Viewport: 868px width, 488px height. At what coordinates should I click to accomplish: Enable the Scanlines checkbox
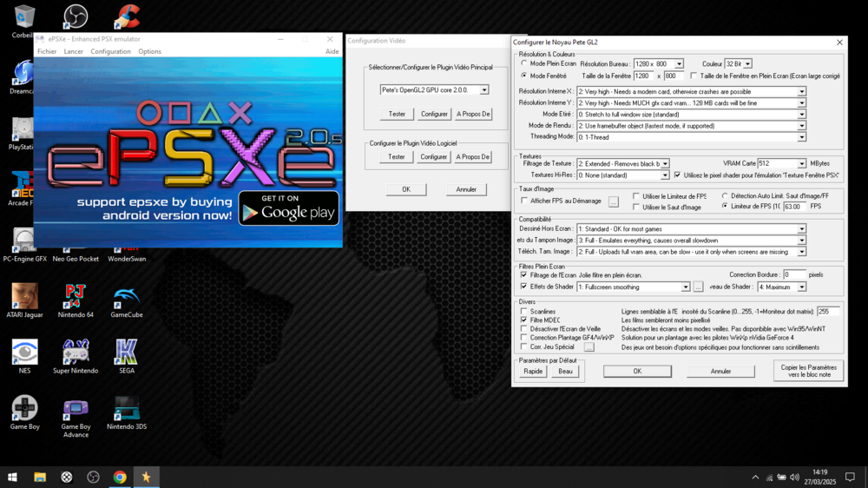pyautogui.click(x=524, y=312)
